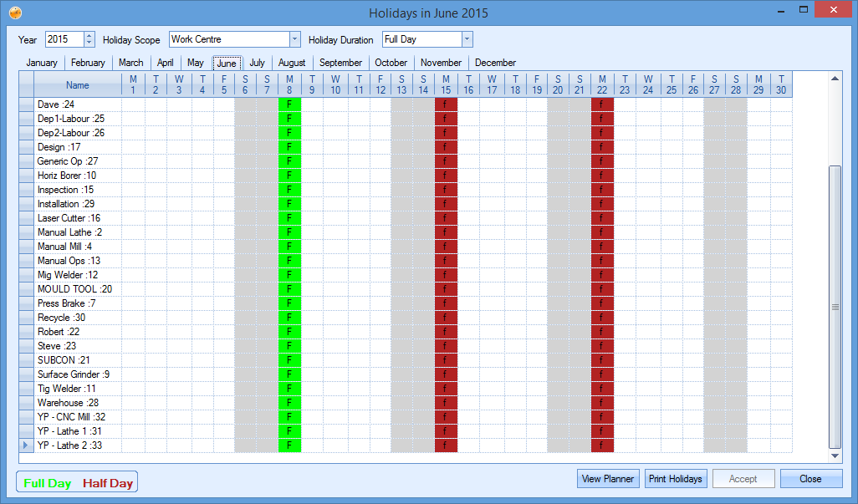Click the Year input field
This screenshot has height=504, width=858.
click(64, 39)
